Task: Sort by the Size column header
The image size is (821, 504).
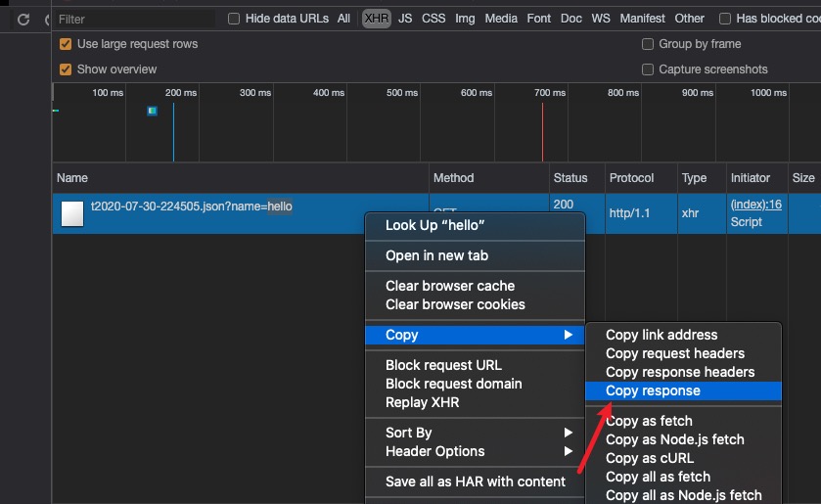Action: pos(804,178)
